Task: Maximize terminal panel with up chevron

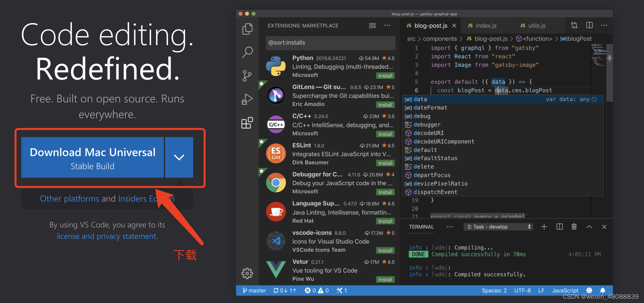Action: 589,226
